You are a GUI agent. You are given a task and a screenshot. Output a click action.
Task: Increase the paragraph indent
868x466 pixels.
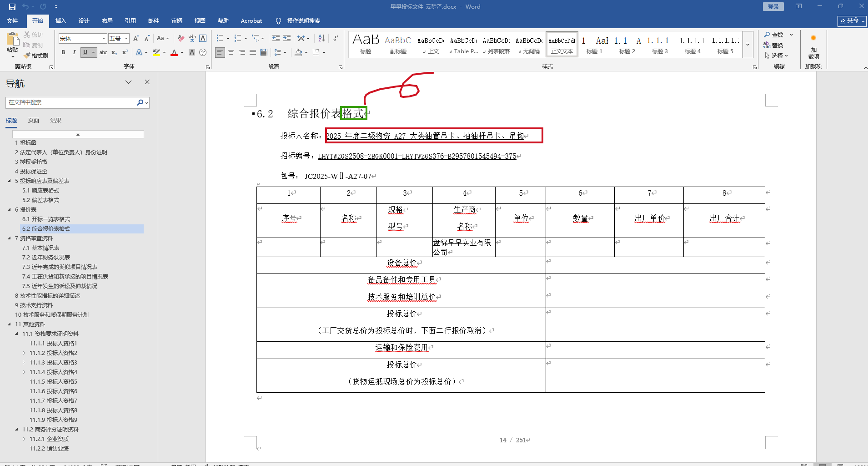[x=287, y=39]
